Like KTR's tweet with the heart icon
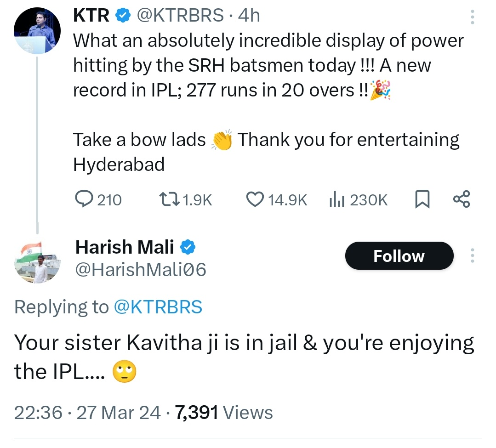Viewport: 496px width, 448px height. coord(276,199)
